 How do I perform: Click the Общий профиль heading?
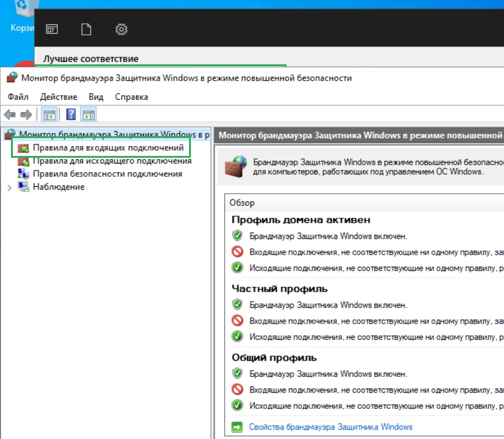[274, 358]
